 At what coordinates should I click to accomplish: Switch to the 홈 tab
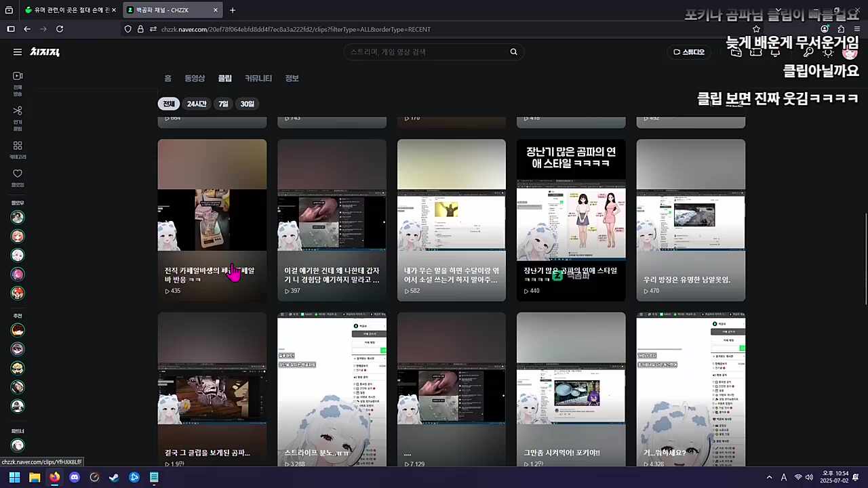[167, 79]
